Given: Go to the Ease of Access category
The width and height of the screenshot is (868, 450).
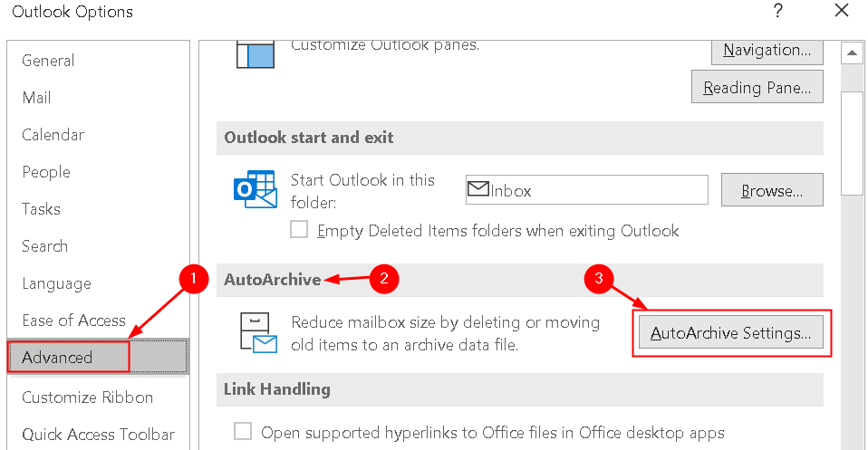Looking at the screenshot, I should [x=73, y=321].
